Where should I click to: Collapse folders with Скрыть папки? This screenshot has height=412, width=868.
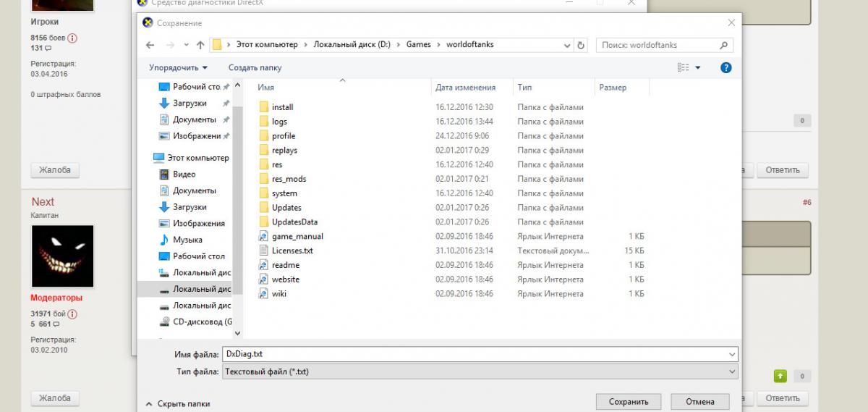(x=178, y=403)
